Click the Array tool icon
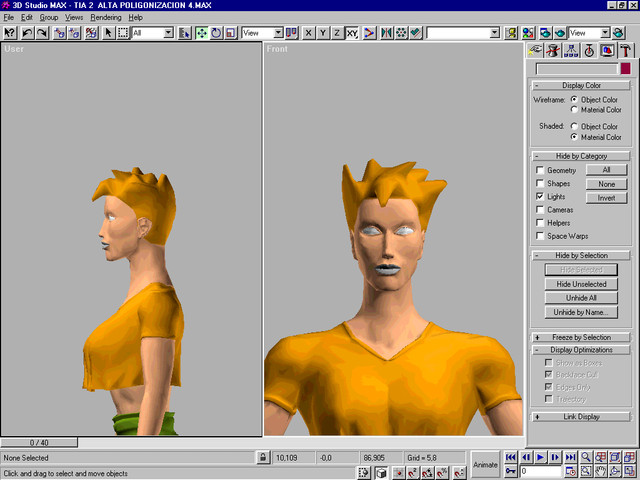The width and height of the screenshot is (640, 480). [x=401, y=33]
